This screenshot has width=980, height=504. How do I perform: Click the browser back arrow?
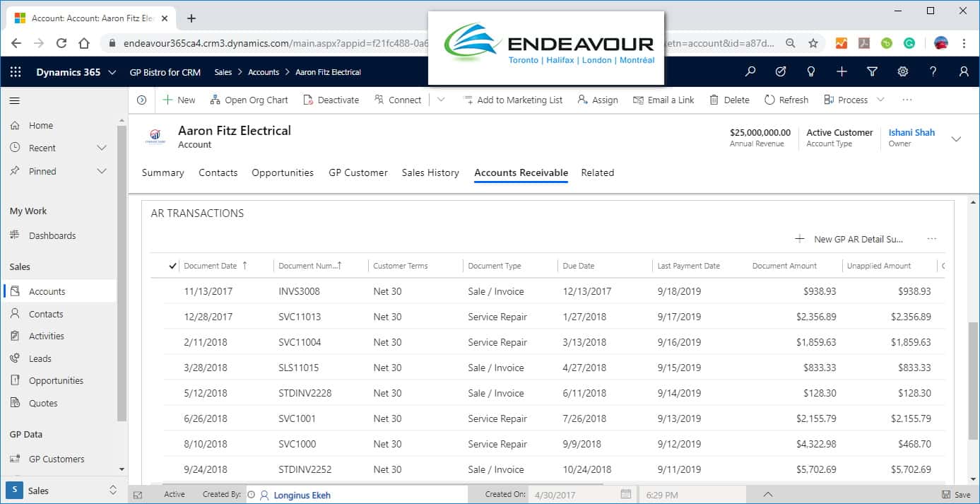click(16, 43)
